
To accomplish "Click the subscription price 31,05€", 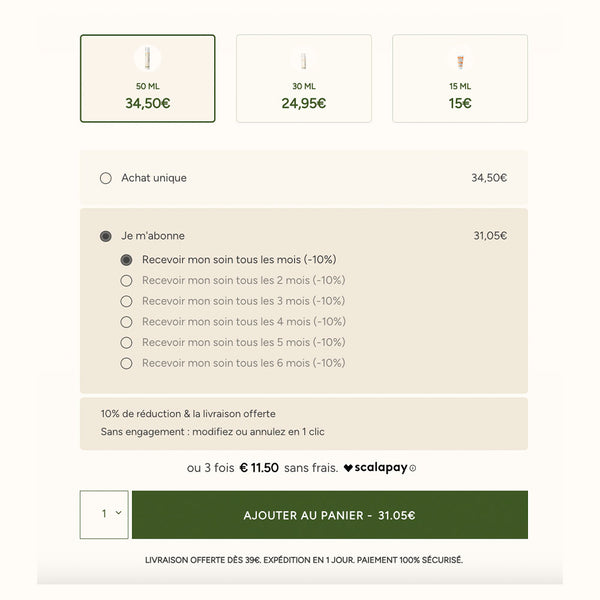I will pos(490,236).
